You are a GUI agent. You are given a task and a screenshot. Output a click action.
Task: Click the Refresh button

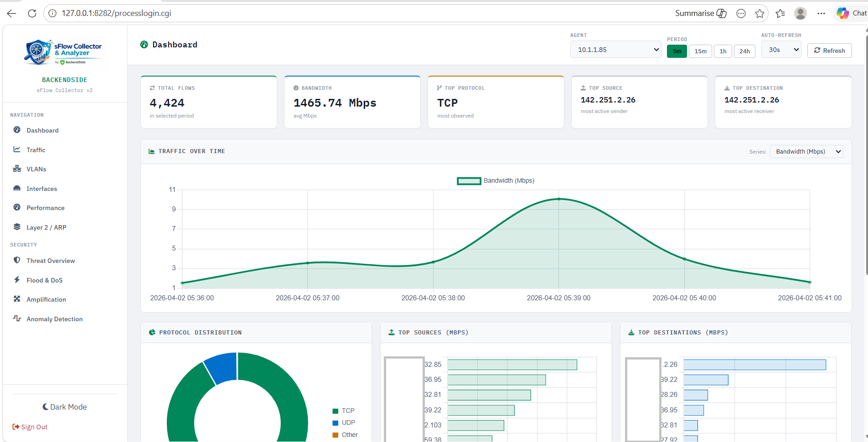click(x=829, y=50)
